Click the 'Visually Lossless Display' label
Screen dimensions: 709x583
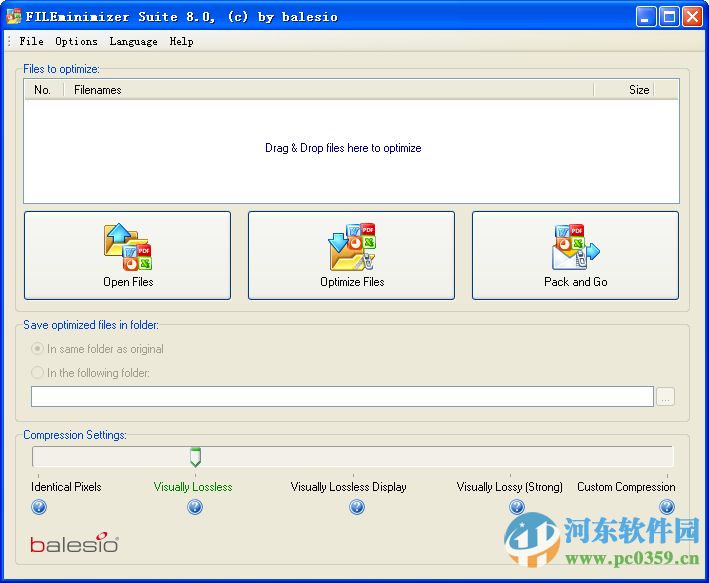pos(349,487)
